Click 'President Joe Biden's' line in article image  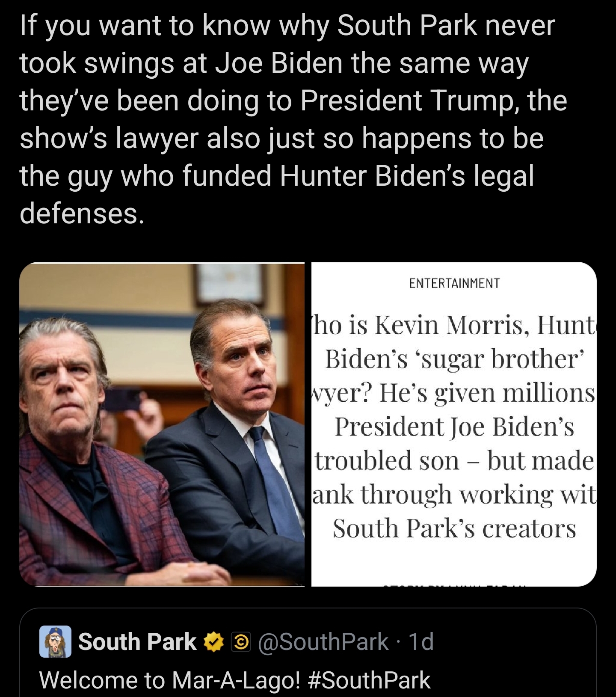point(454,427)
